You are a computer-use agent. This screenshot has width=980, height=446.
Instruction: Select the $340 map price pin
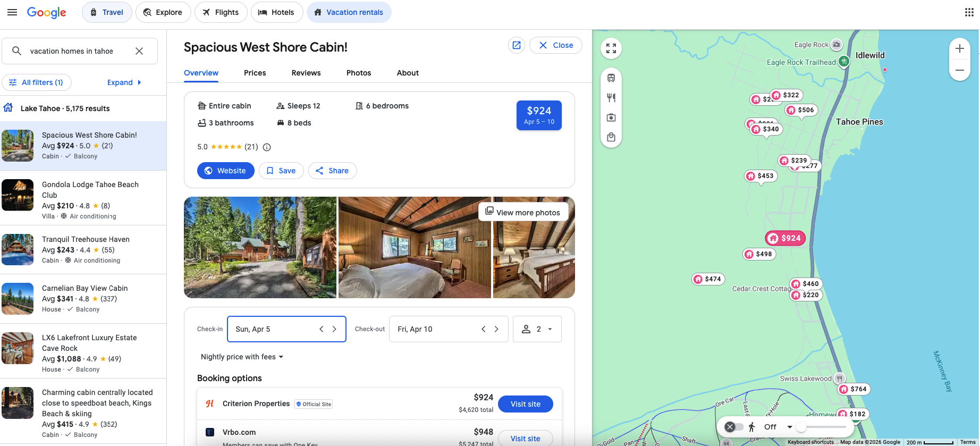tap(766, 129)
